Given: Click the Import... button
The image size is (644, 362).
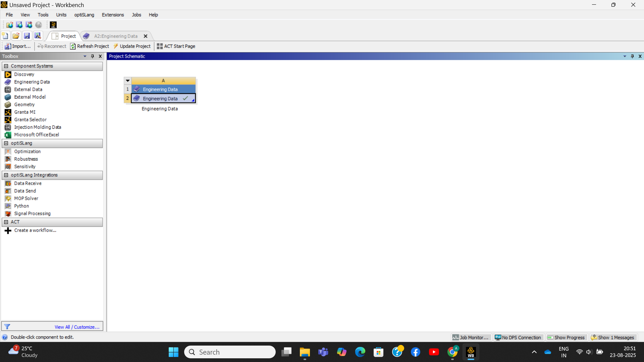Looking at the screenshot, I should [18, 46].
